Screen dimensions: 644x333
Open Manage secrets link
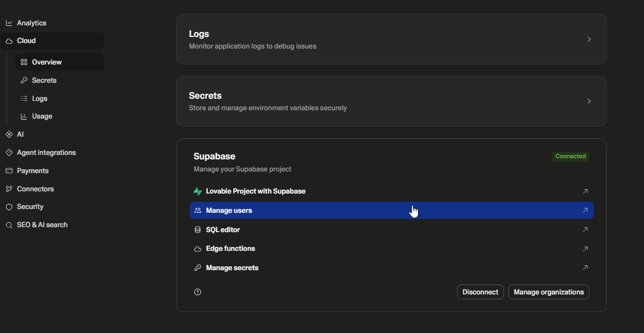(x=391, y=268)
